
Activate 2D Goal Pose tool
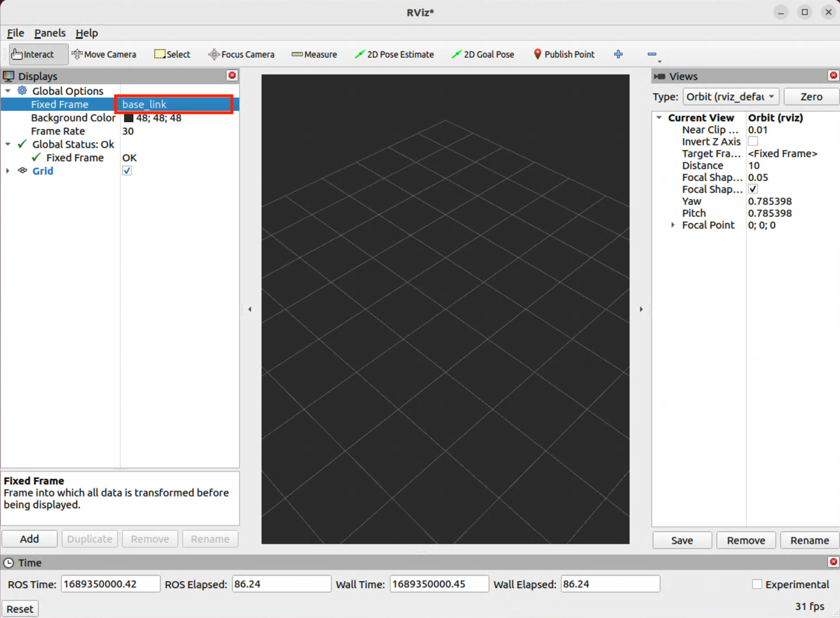point(483,54)
